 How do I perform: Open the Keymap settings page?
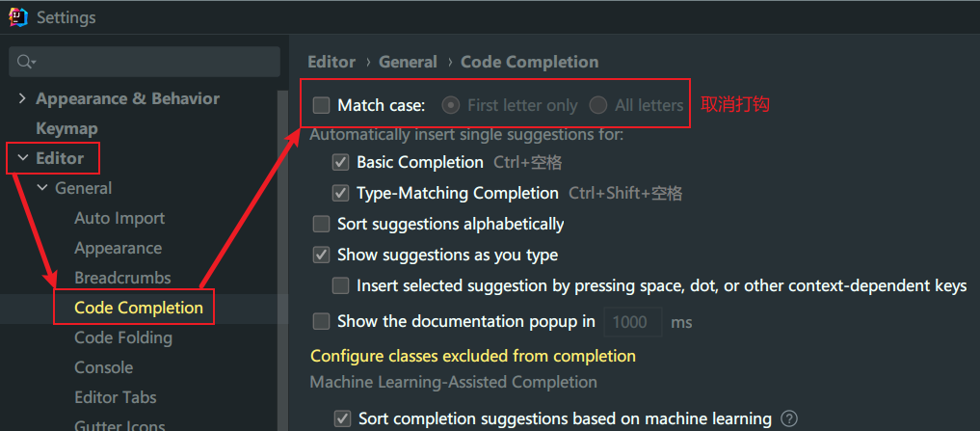pyautogui.click(x=66, y=129)
